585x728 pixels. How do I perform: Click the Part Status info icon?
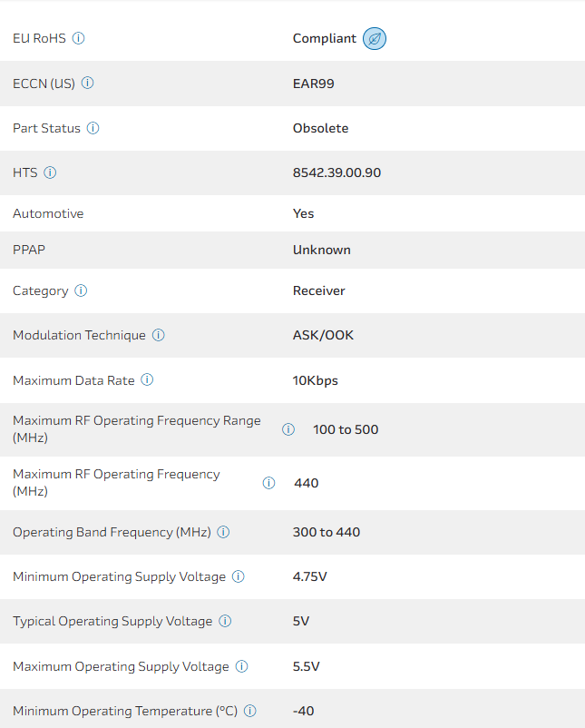pos(93,128)
